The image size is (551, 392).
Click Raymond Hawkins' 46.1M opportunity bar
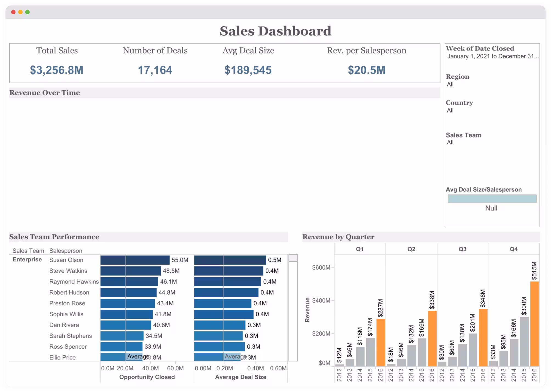129,282
